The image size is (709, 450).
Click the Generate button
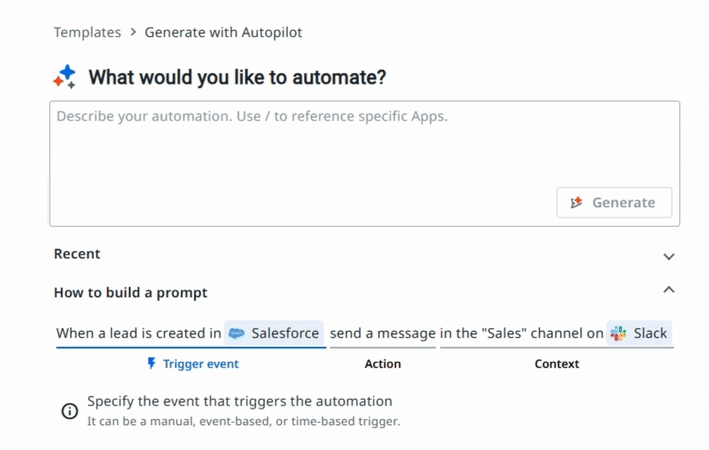614,203
